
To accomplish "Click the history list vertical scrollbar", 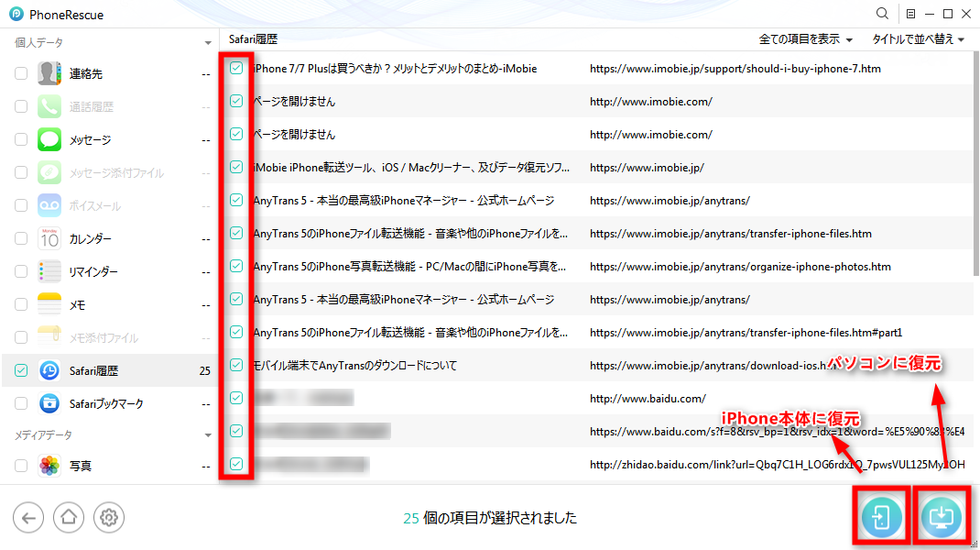I will click(x=975, y=164).
